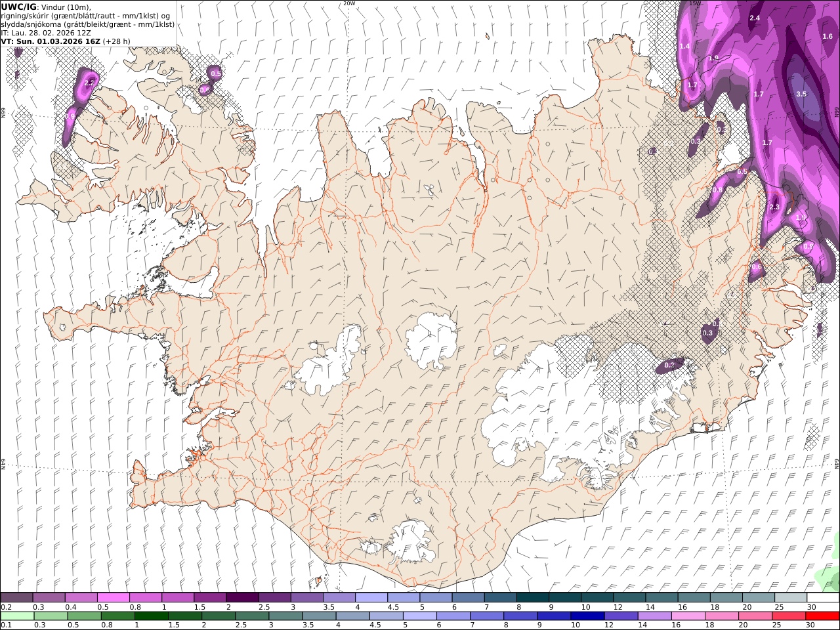Pick the crimson 25–30 lower legend swatch
This screenshot has width=840, height=630.
(x=789, y=616)
